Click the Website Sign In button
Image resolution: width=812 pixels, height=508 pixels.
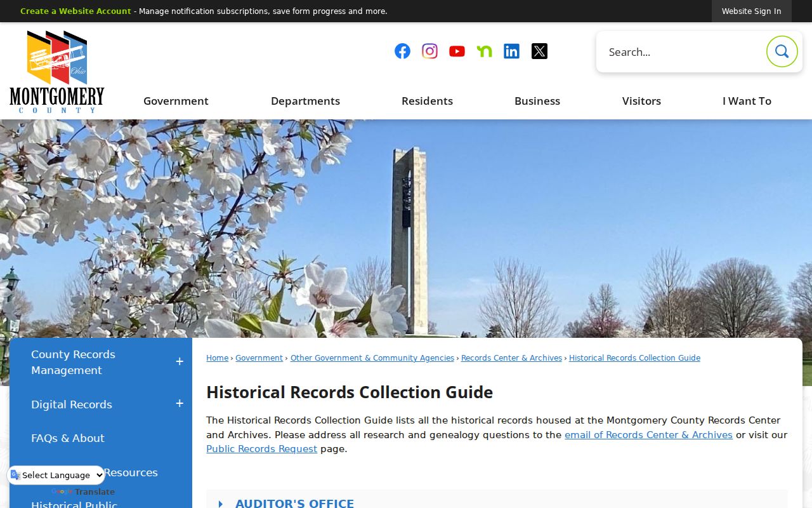[x=752, y=11]
